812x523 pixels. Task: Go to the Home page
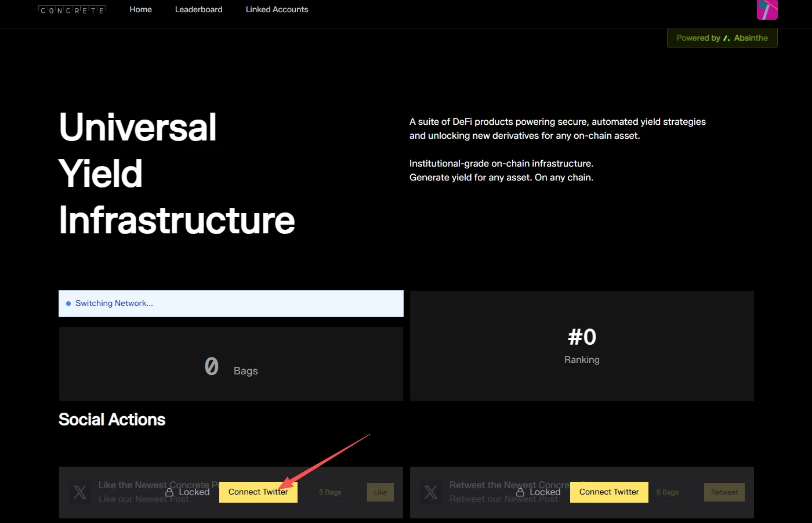(141, 9)
